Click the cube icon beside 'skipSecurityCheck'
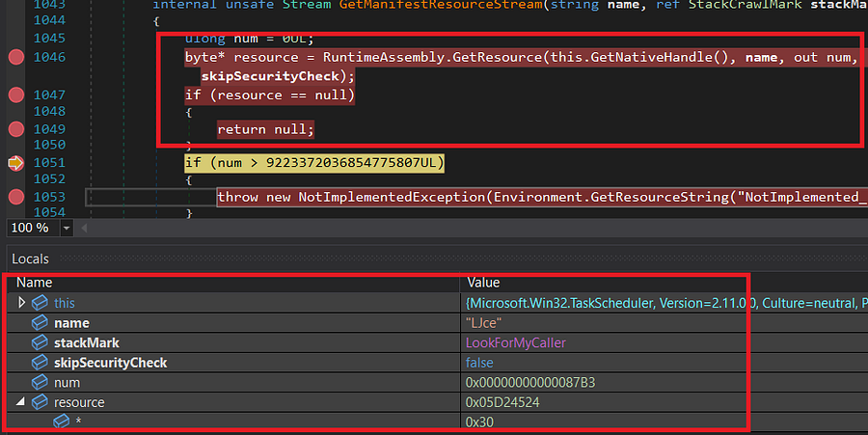 tap(40, 363)
